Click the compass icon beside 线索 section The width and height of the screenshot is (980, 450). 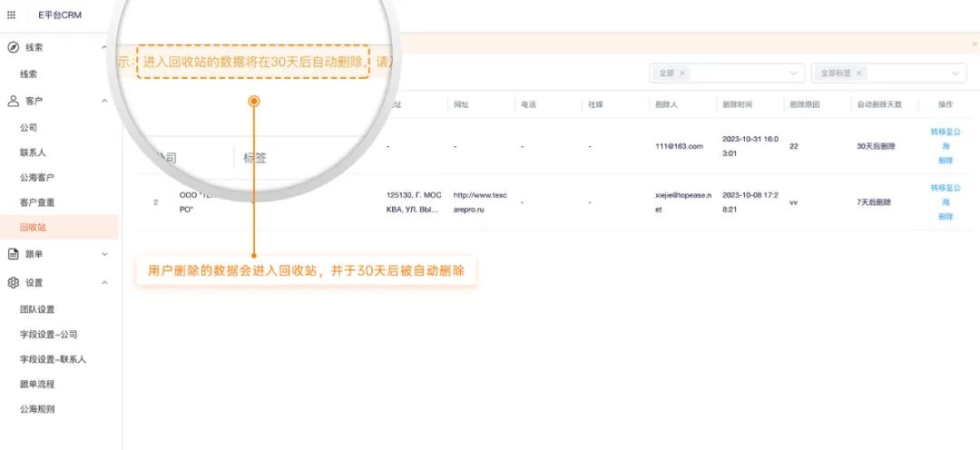[13, 47]
